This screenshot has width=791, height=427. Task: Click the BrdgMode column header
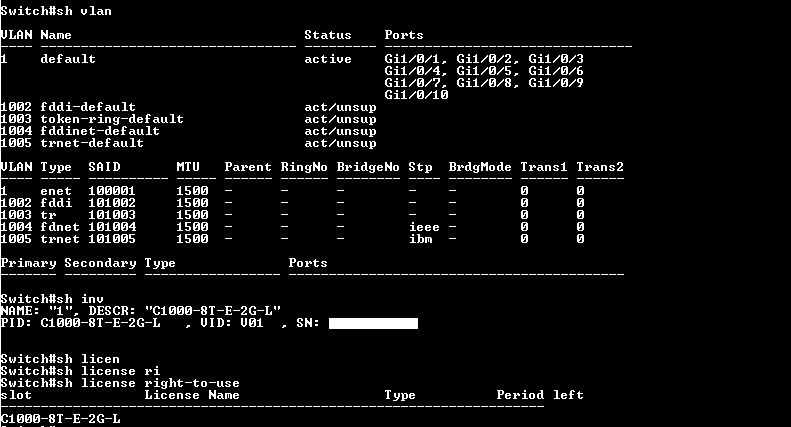[x=480, y=167]
